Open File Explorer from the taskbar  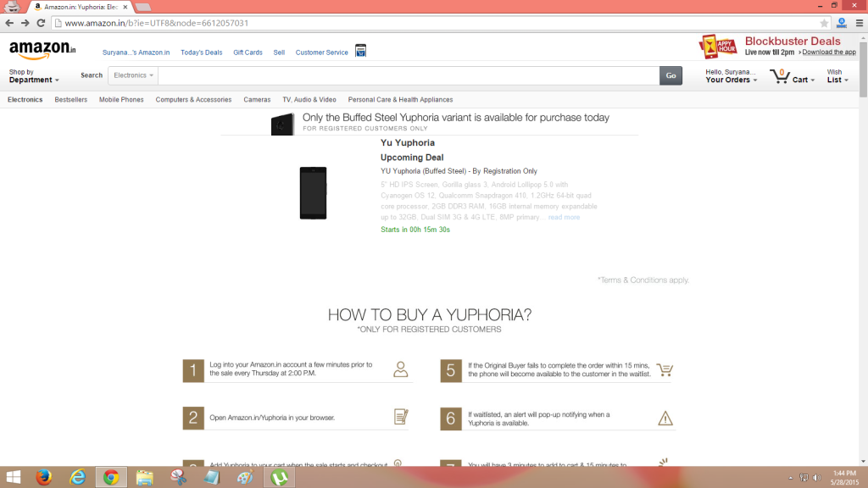[x=144, y=477]
